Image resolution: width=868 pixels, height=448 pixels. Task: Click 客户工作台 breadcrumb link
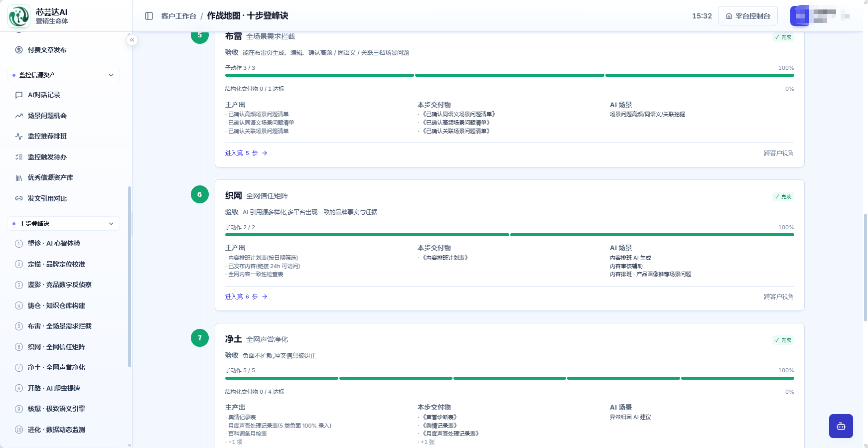point(178,16)
